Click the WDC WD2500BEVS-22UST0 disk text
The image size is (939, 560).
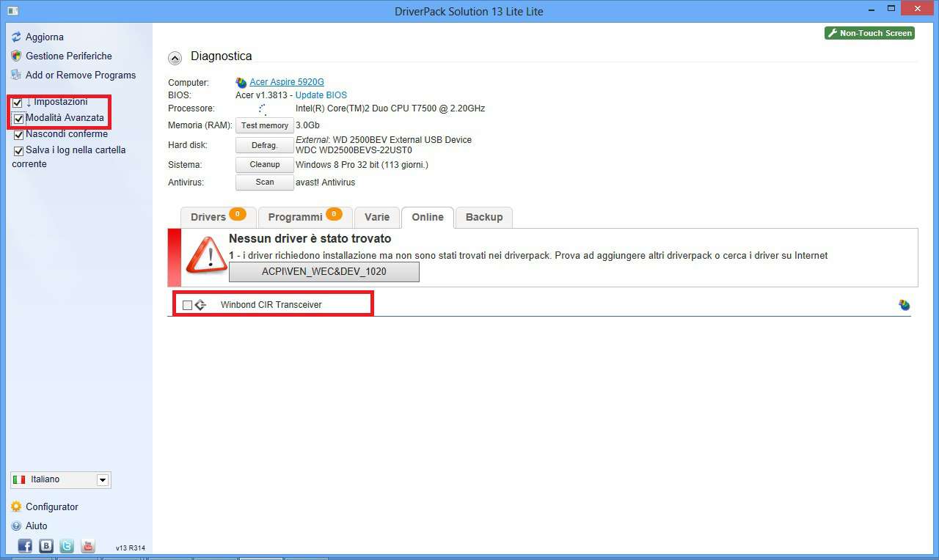click(x=354, y=150)
